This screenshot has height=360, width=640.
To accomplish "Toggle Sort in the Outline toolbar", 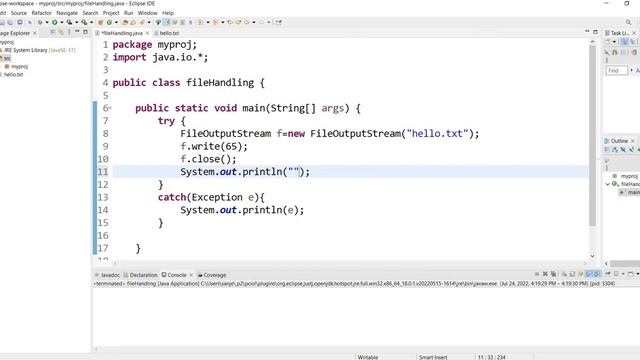I will pos(615,150).
